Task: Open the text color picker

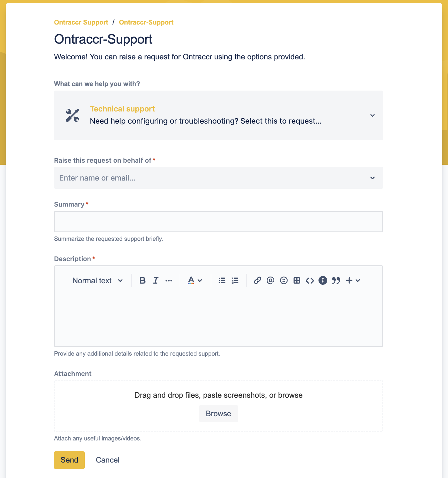Action: pos(195,280)
